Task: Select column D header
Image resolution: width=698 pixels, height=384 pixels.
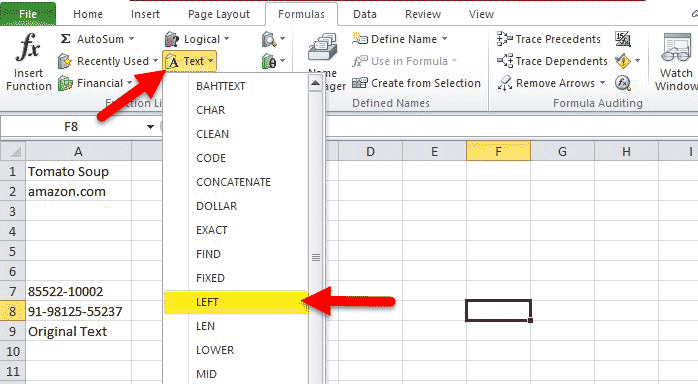Action: coord(370,152)
